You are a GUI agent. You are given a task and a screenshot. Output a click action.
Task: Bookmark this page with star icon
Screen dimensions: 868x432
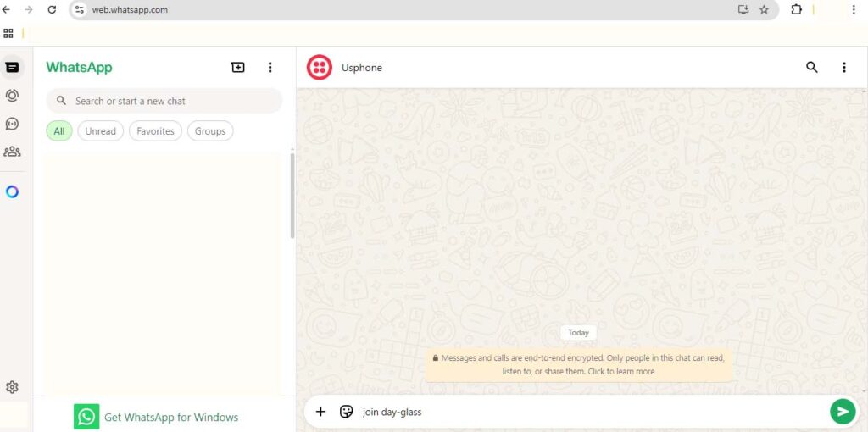coord(764,9)
